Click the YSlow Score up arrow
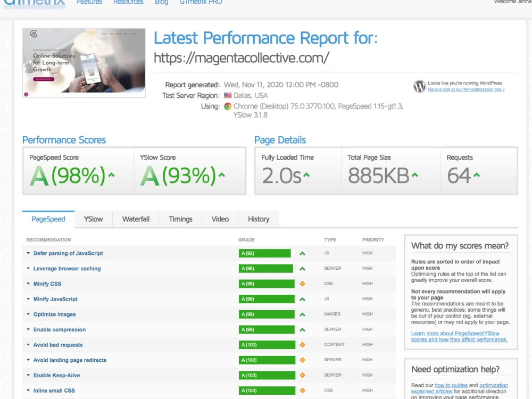This screenshot has height=399, width=532. click(221, 175)
